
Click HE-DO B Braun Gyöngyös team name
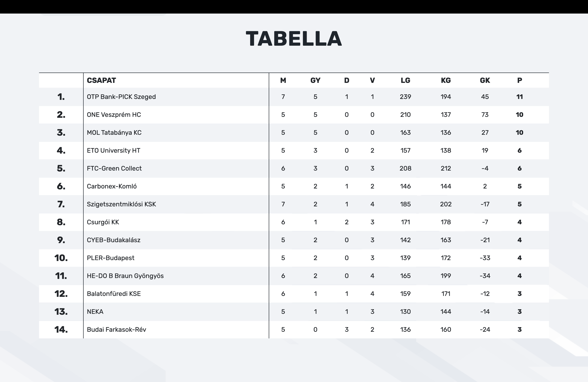click(x=125, y=276)
